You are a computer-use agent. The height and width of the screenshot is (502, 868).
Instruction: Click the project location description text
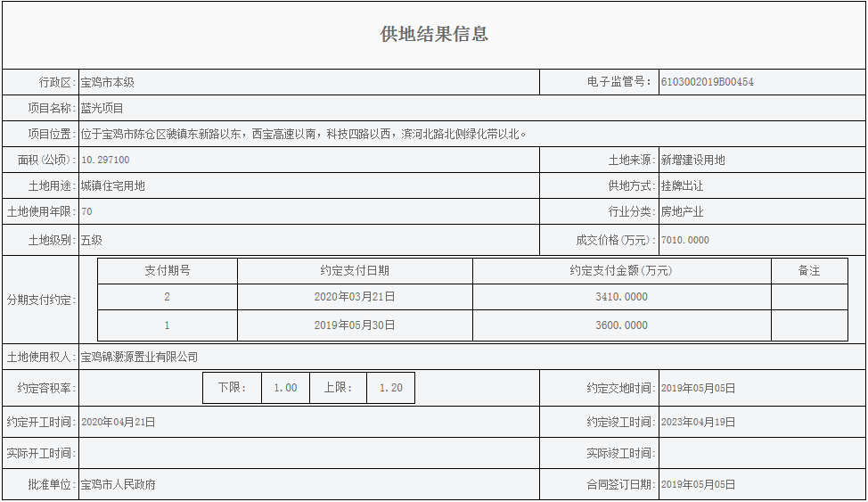click(304, 134)
